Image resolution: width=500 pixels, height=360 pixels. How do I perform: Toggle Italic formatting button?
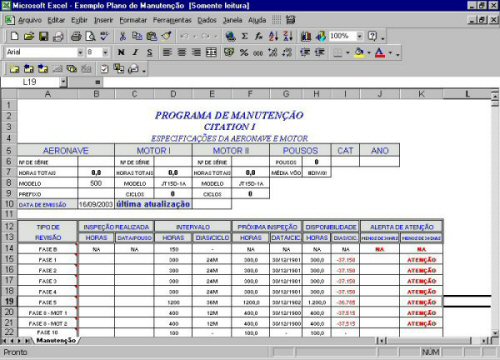(135, 52)
